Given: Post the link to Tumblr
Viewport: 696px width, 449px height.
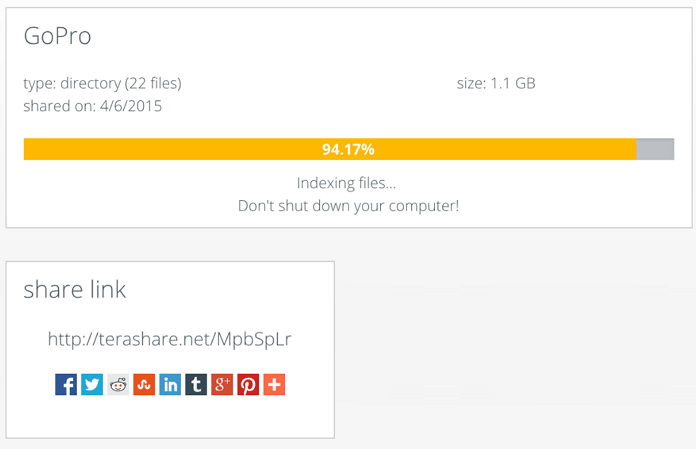Looking at the screenshot, I should [x=196, y=384].
